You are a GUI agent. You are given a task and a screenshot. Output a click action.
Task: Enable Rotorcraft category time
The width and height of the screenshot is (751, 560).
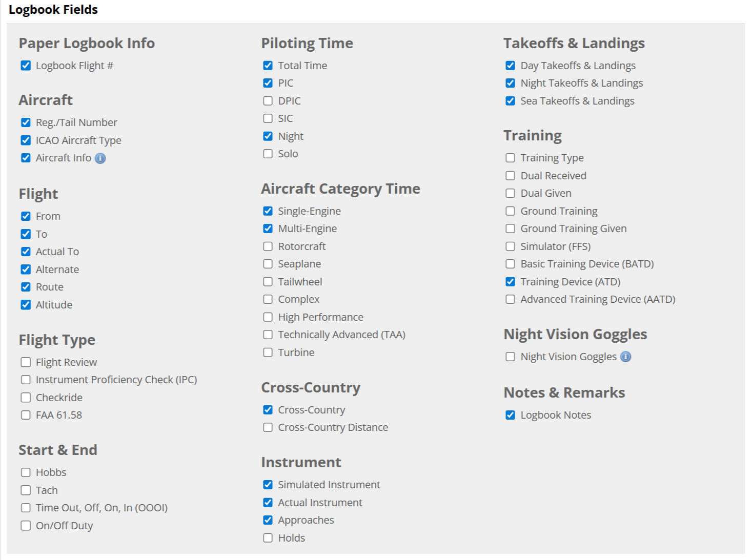coord(267,246)
